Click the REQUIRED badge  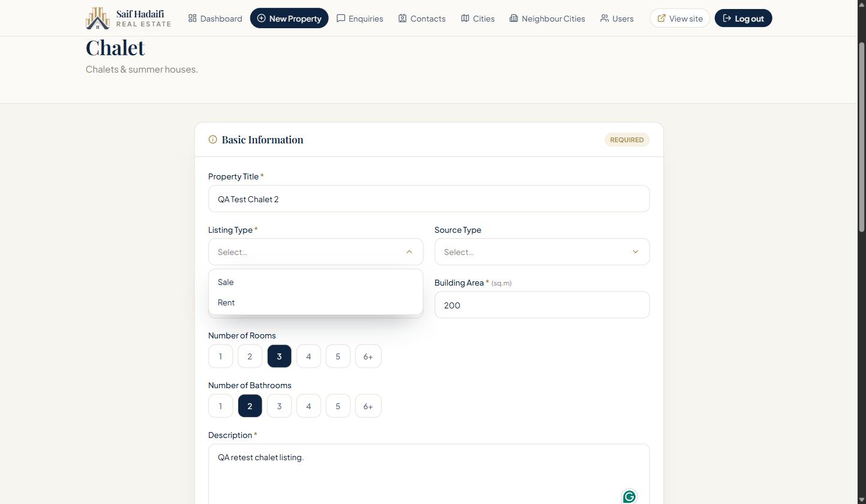click(627, 140)
